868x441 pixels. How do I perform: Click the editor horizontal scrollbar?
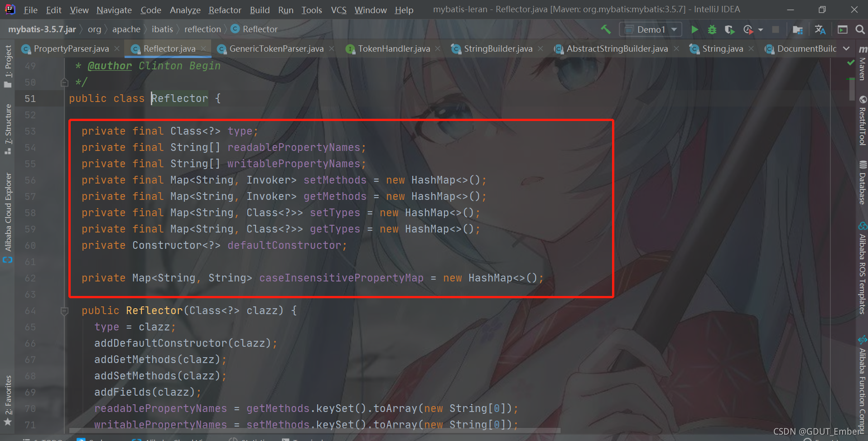pyautogui.click(x=315, y=430)
